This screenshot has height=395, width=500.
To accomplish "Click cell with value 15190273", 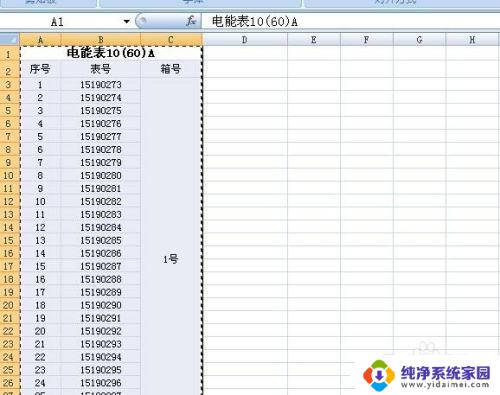I will tap(101, 85).
